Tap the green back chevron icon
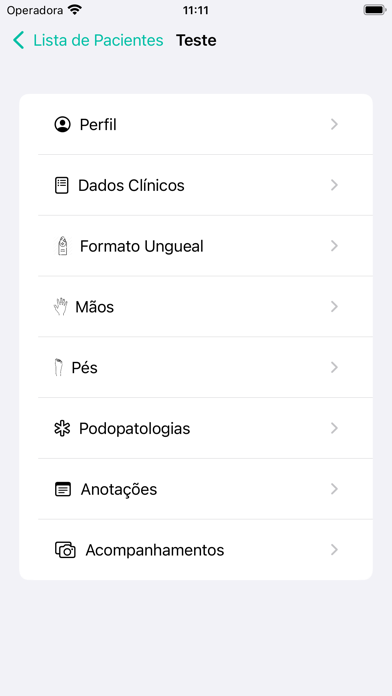 click(18, 40)
